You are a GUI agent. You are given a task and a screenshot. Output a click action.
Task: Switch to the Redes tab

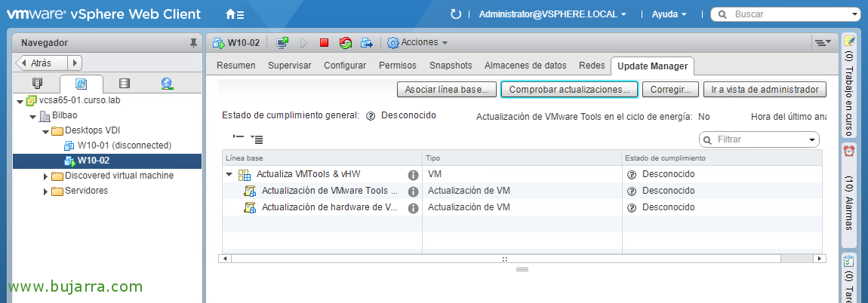(x=592, y=66)
